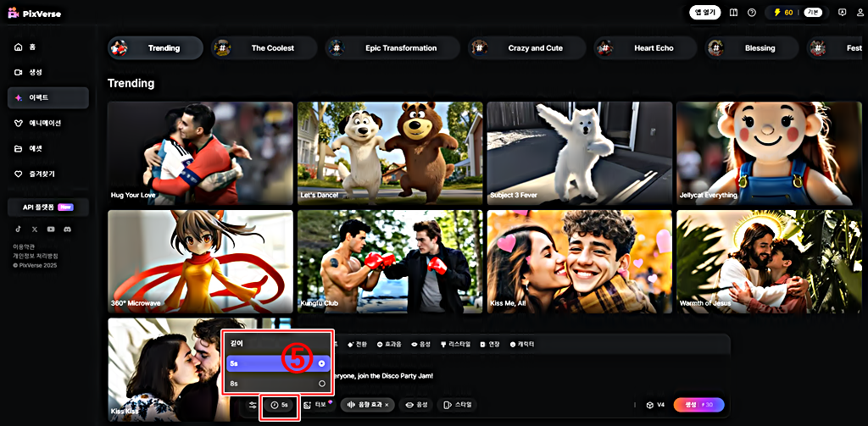Viewport: 868px width, 426px height.
Task: Open the Kungfu Club effect thumbnail
Action: 390,262
